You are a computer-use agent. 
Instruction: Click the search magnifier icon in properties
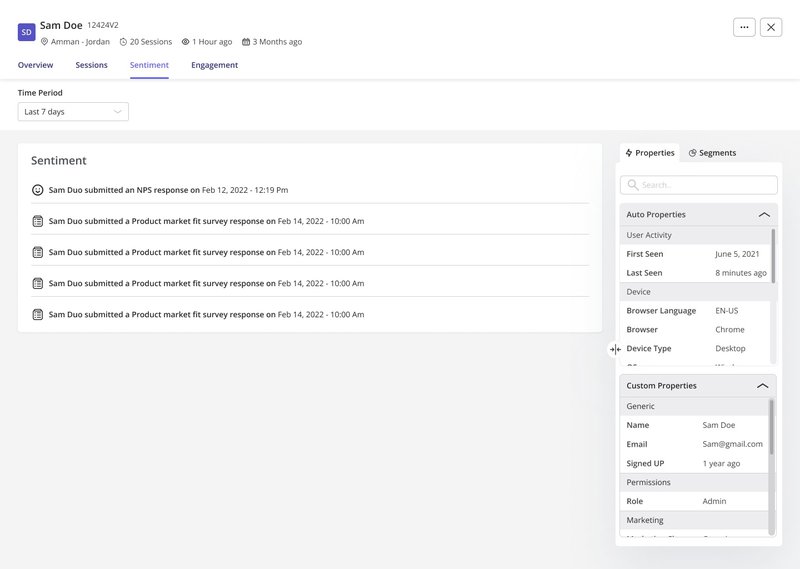pos(633,185)
